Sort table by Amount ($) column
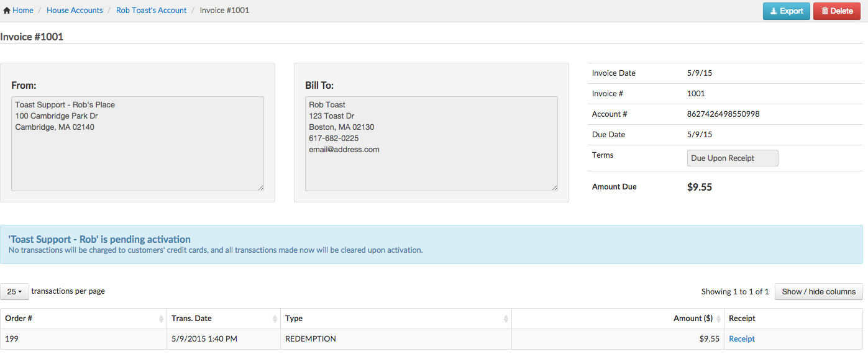The width and height of the screenshot is (868, 354). 693,319
